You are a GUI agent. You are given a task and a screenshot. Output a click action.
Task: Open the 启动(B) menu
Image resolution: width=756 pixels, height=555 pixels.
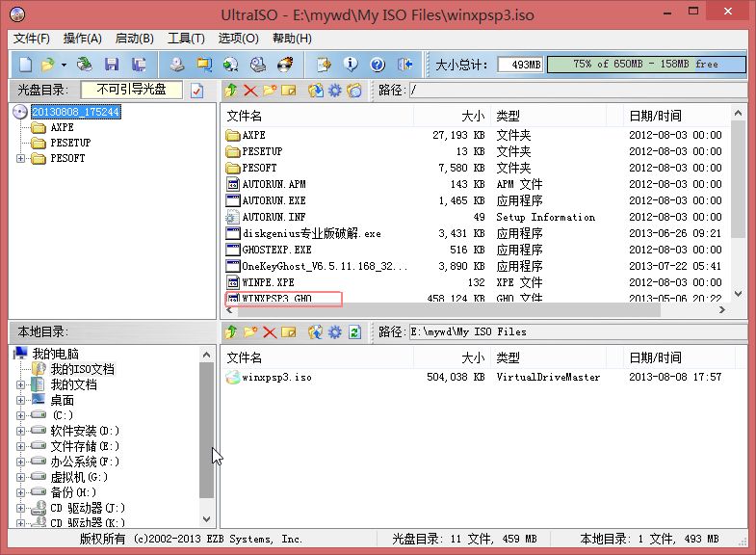coord(135,39)
